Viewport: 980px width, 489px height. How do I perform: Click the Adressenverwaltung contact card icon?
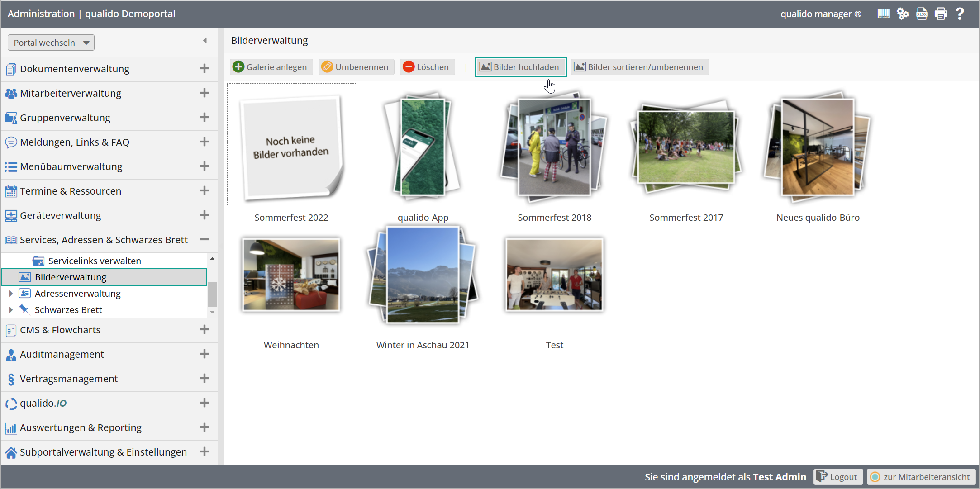coord(24,293)
